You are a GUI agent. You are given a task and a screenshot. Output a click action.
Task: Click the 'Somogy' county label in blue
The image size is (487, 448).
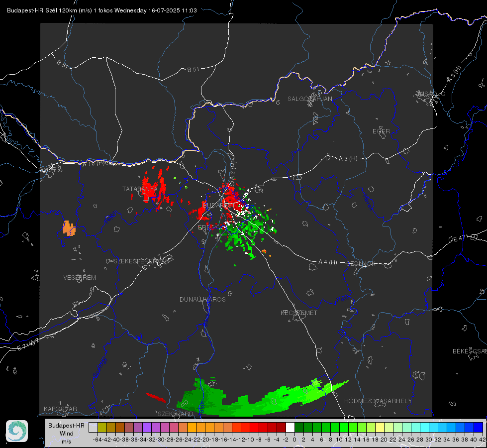point(100,367)
